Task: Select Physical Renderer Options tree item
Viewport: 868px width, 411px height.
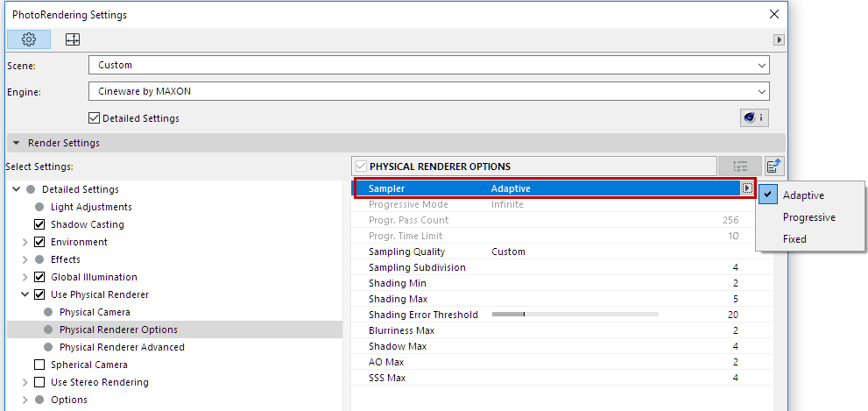Action: 118,330
